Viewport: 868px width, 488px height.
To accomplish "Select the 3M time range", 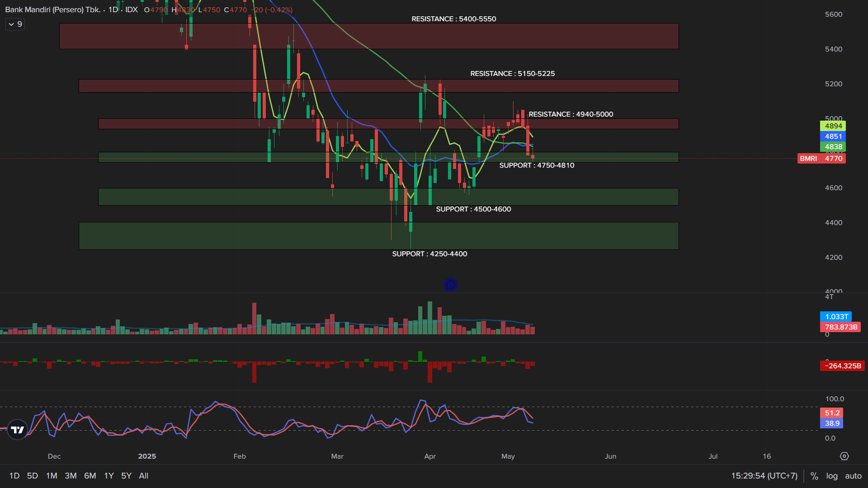I will (x=71, y=476).
